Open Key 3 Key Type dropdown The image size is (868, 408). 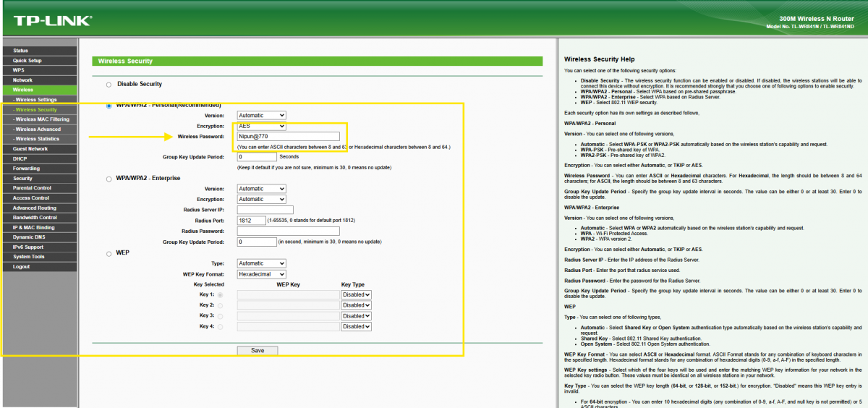tap(356, 316)
